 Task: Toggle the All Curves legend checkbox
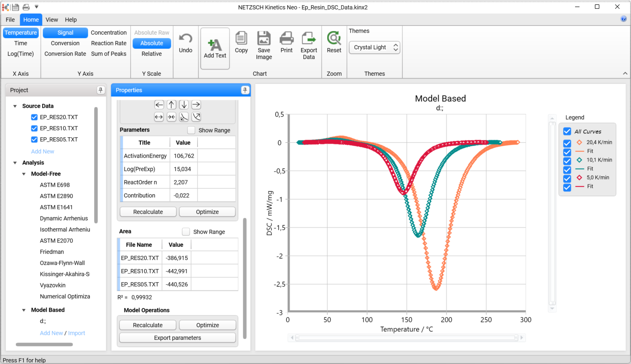(x=567, y=132)
